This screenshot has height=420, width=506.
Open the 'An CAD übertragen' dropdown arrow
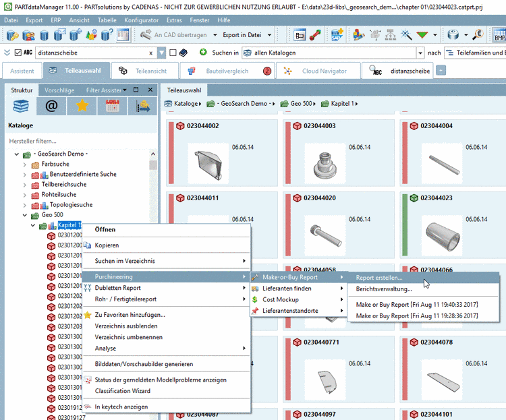click(215, 35)
